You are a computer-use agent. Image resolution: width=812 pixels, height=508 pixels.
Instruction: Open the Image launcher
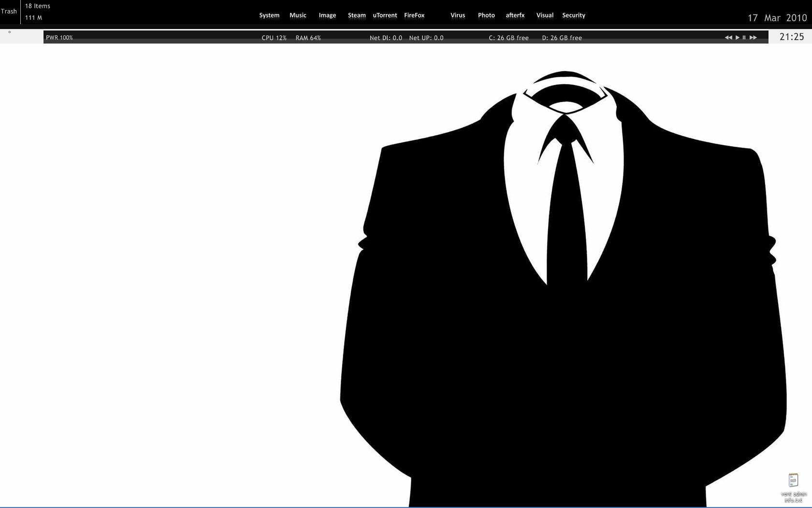327,15
